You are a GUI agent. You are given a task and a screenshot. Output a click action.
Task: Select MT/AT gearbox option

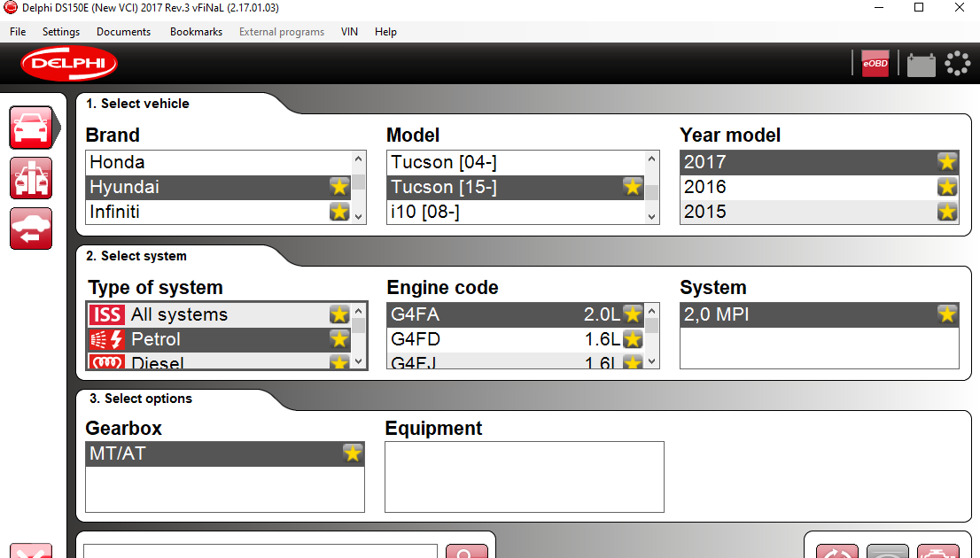(x=224, y=453)
